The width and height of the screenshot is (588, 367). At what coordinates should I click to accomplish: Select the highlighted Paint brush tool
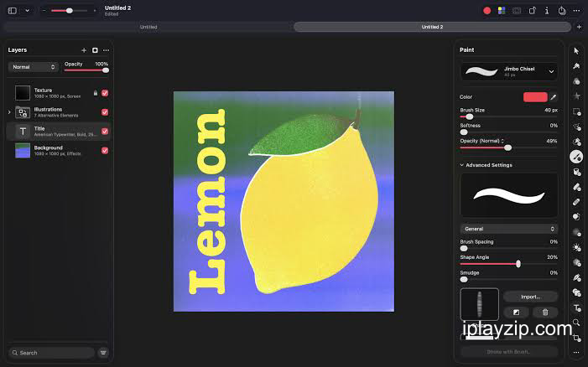[x=576, y=157]
